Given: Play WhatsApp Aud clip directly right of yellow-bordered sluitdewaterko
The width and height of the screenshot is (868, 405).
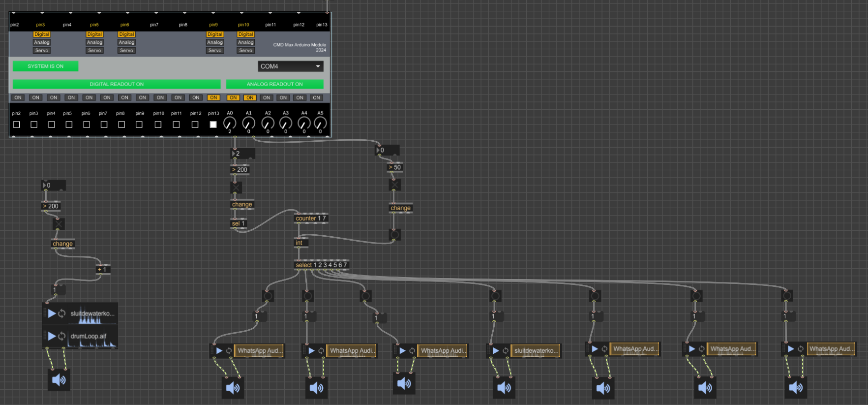Looking at the screenshot, I should [x=595, y=349].
